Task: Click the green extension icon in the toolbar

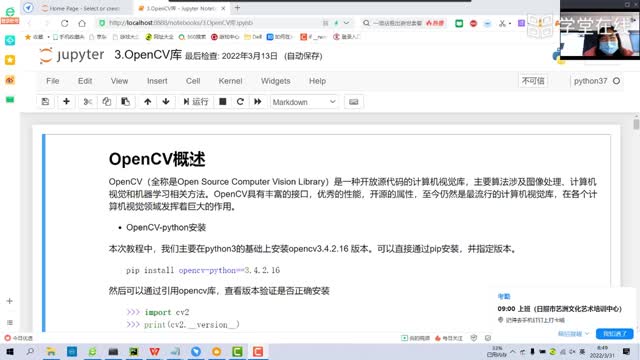Action: [459, 23]
